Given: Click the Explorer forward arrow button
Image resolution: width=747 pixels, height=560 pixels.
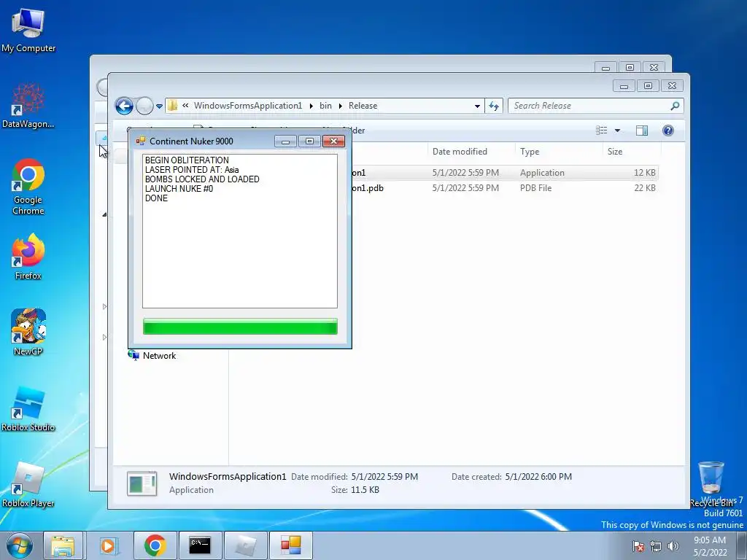Looking at the screenshot, I should pos(144,106).
